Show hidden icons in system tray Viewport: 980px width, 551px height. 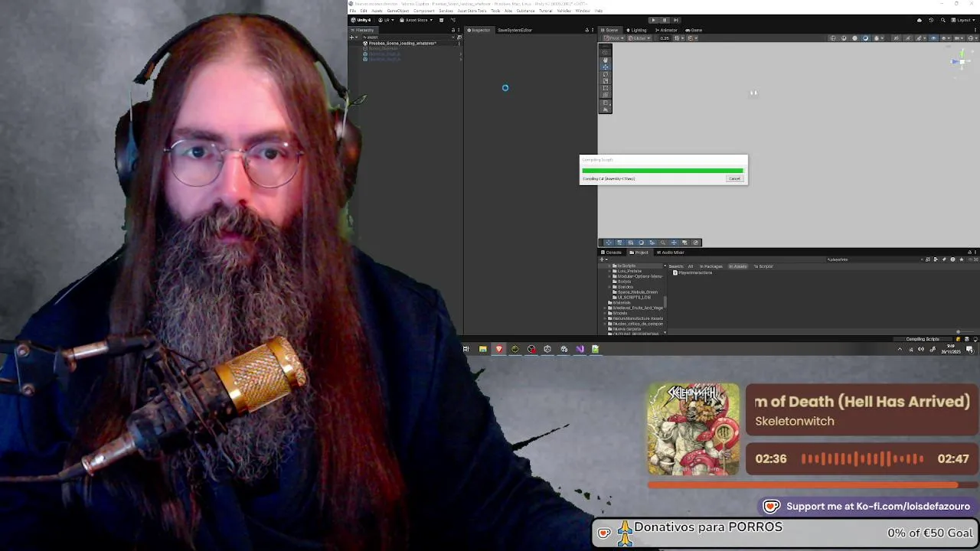[900, 349]
